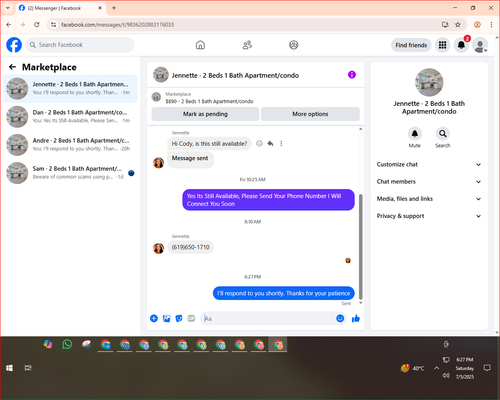Mute the conversation with the bell icon
Viewport: 500px width, 400px height.
tap(415, 134)
